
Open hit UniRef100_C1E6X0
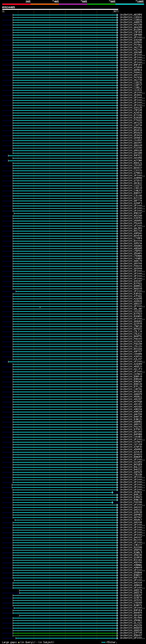131,17
